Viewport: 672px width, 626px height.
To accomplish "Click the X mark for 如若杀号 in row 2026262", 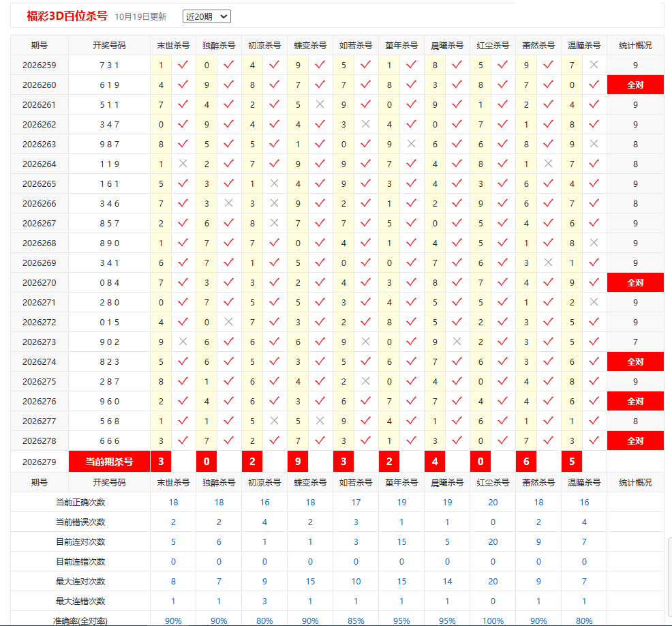I will coord(365,124).
